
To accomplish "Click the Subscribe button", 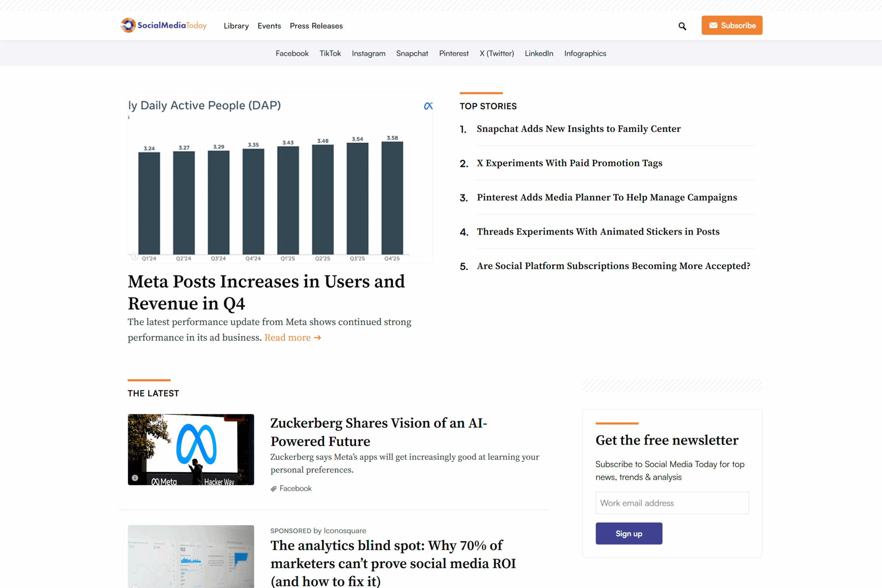I will (732, 25).
